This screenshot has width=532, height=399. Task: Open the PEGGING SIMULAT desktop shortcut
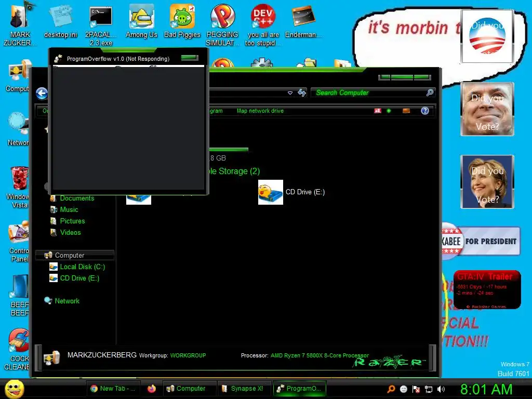[x=222, y=25]
